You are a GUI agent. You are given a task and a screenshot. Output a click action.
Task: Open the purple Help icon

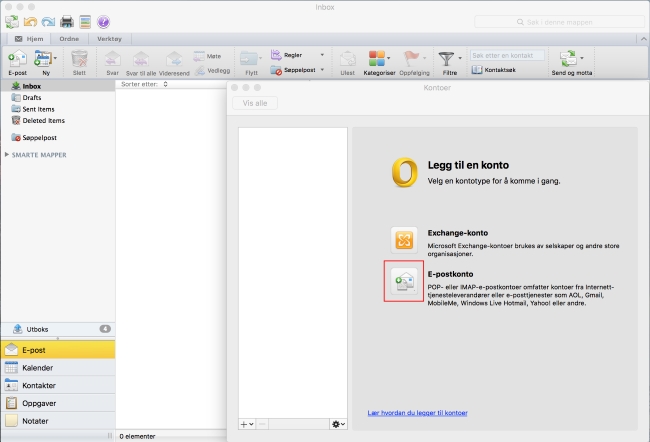point(103,22)
